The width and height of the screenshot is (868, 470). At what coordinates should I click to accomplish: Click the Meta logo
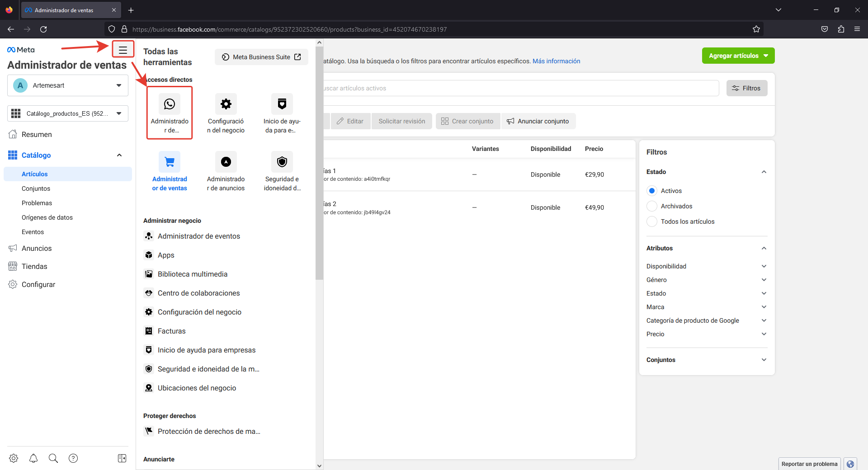(21, 50)
